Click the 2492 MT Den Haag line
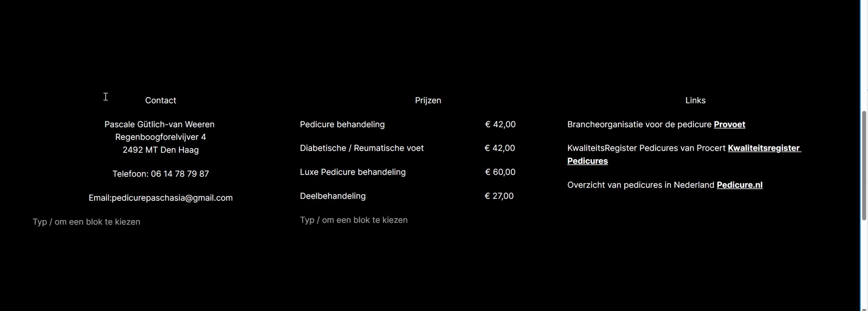868x311 pixels. 160,150
